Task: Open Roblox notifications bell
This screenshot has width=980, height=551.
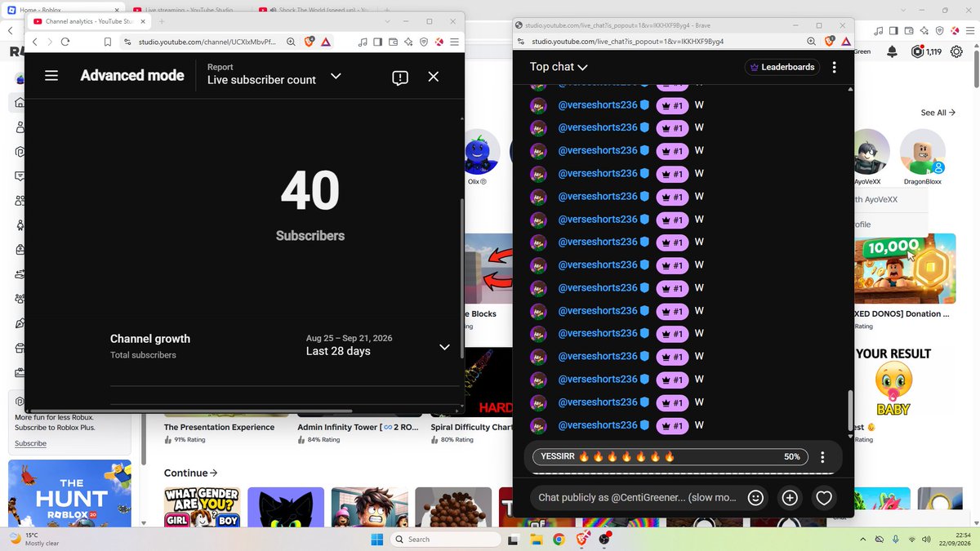Action: [x=892, y=51]
